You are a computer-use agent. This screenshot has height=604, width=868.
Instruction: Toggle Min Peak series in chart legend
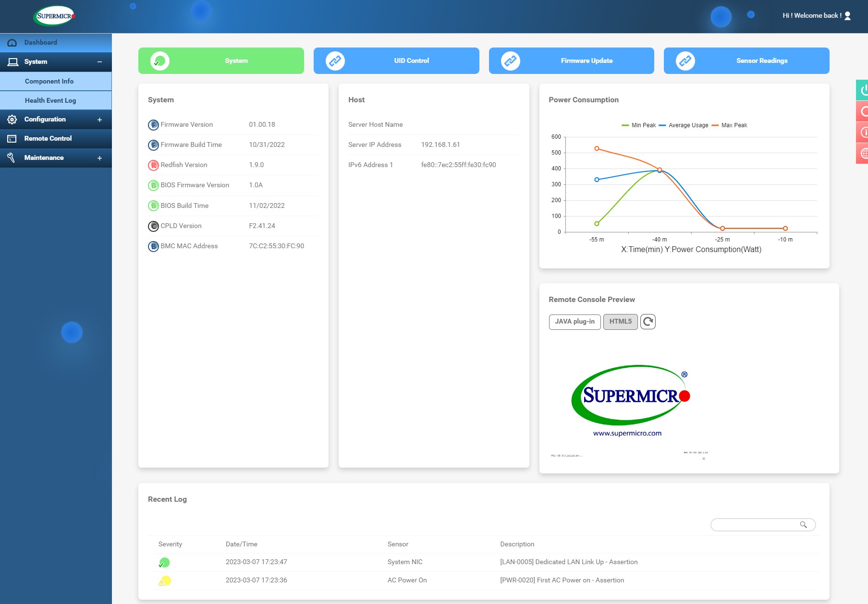[x=639, y=125]
